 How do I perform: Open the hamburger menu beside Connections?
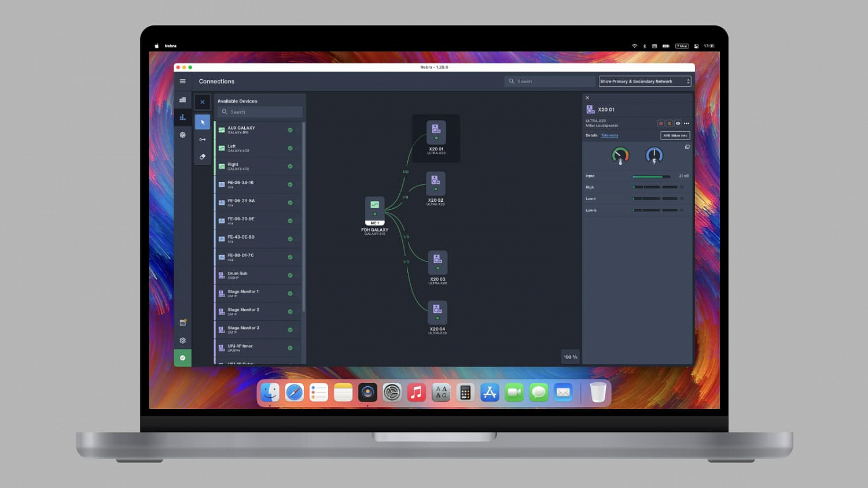(x=182, y=82)
